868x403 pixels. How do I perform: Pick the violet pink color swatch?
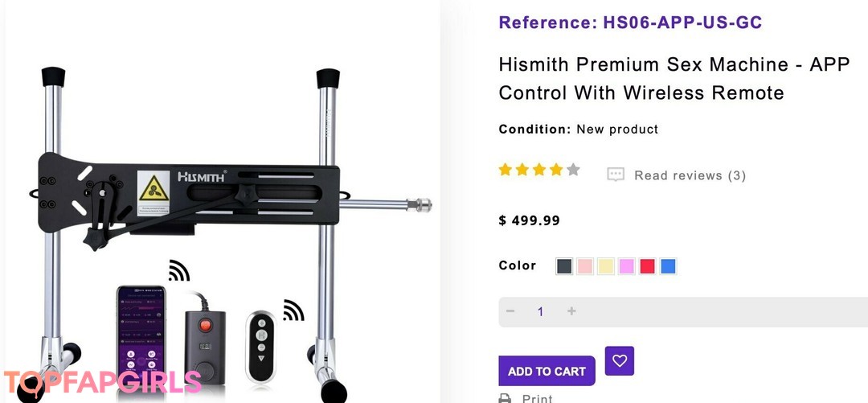coord(627,266)
